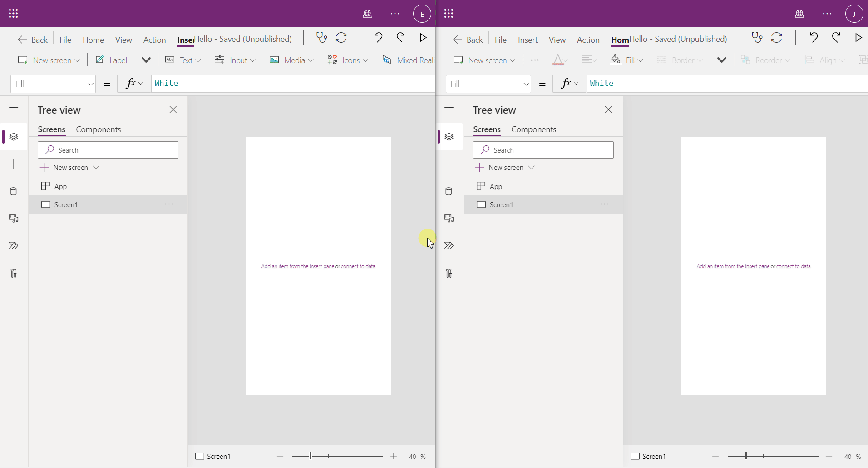Open the Media panel in the sidebar
Viewport: 868px width, 468px height.
point(14,219)
